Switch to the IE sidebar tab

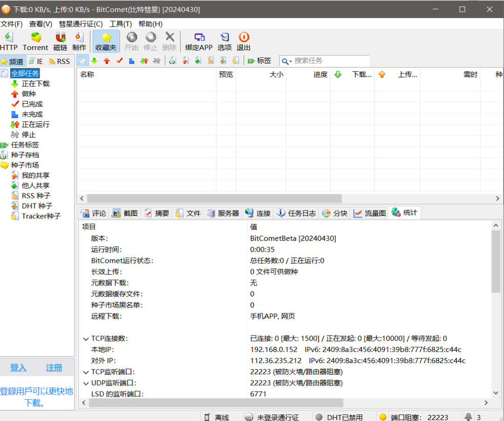point(35,62)
